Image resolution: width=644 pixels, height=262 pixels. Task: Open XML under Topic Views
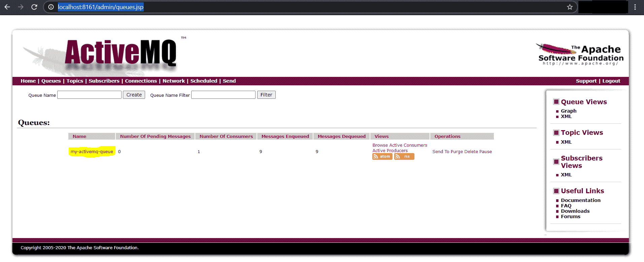pos(566,142)
